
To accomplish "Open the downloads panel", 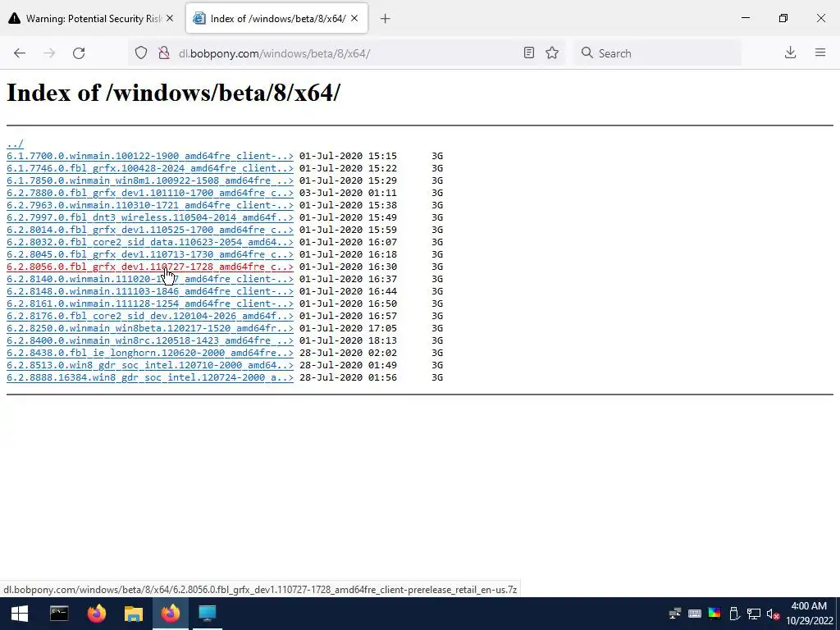I will [790, 53].
